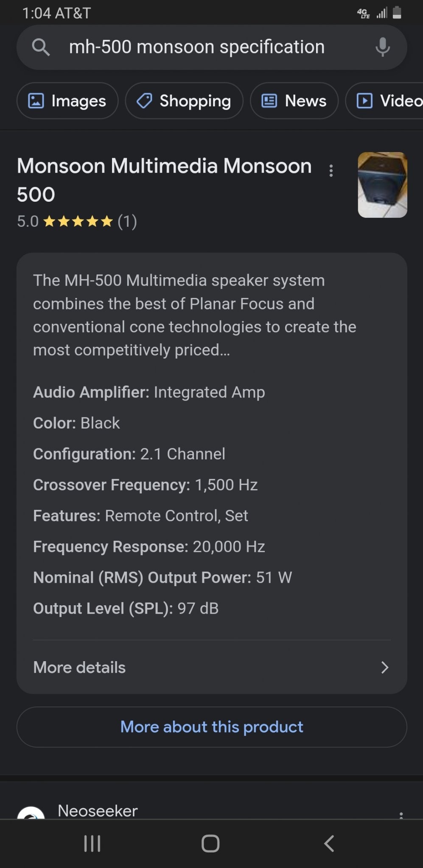Switch to the Images tab
Image resolution: width=423 pixels, height=868 pixels.
coord(67,101)
